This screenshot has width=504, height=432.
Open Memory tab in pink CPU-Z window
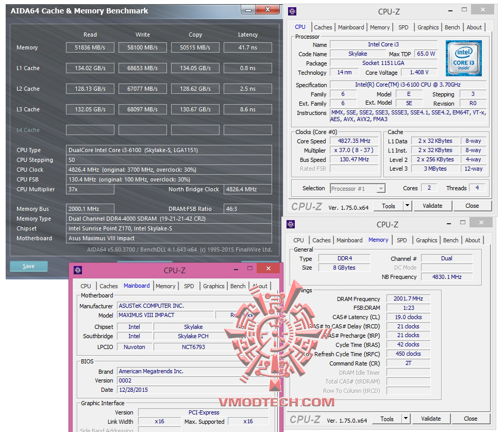pos(165,286)
